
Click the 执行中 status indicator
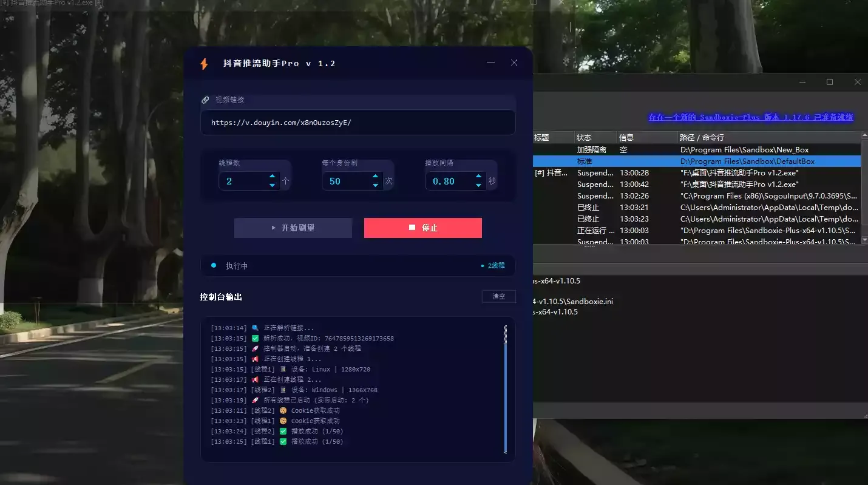(230, 266)
